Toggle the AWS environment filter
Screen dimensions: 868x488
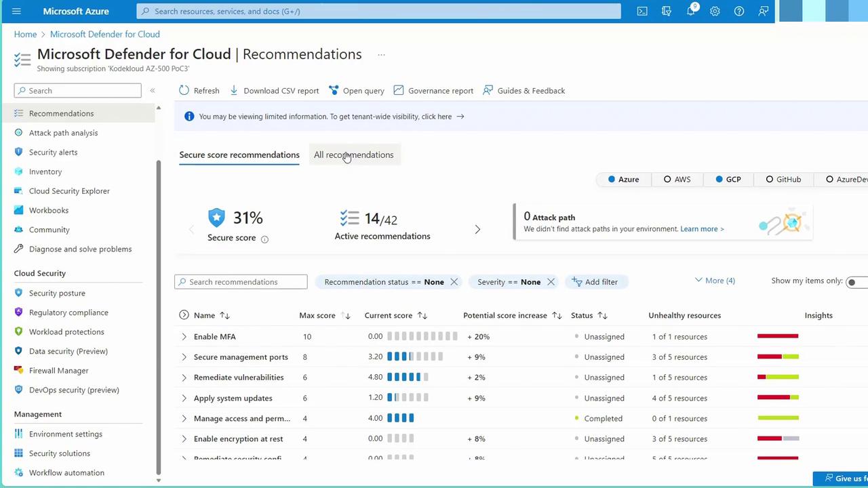click(x=677, y=180)
